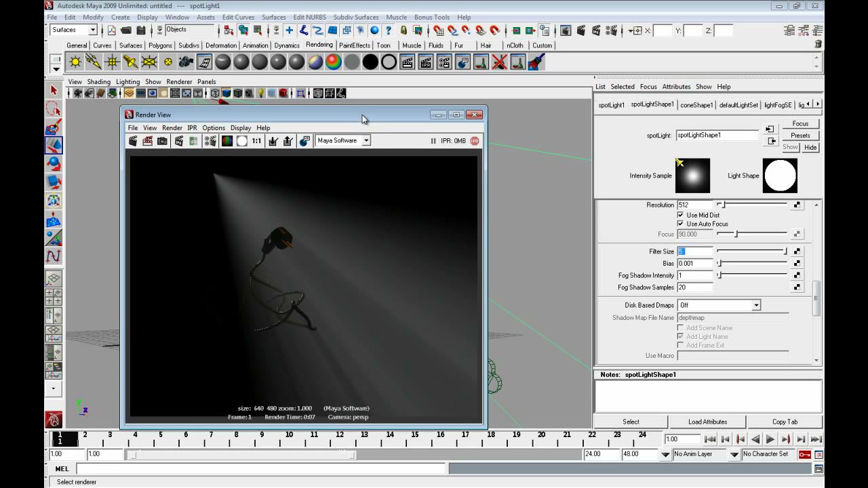
Task: Click the 1:1 real size icon
Action: pos(256,141)
